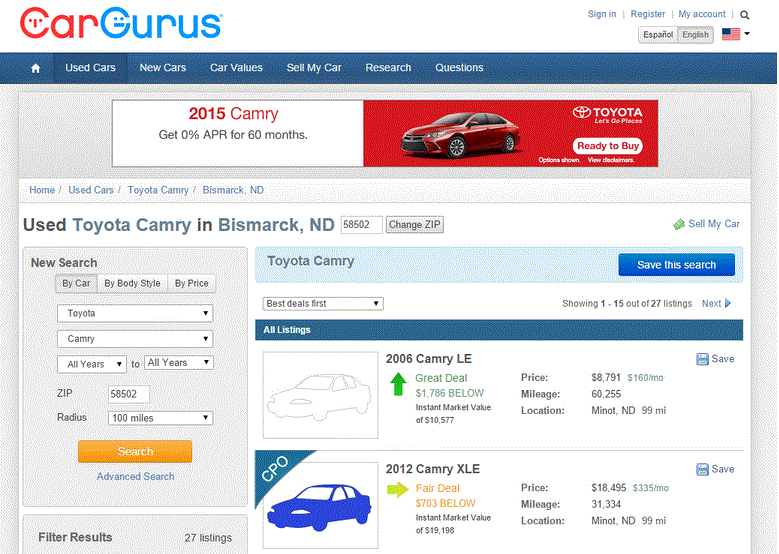Click the ZIP field in the page heading

361,225
